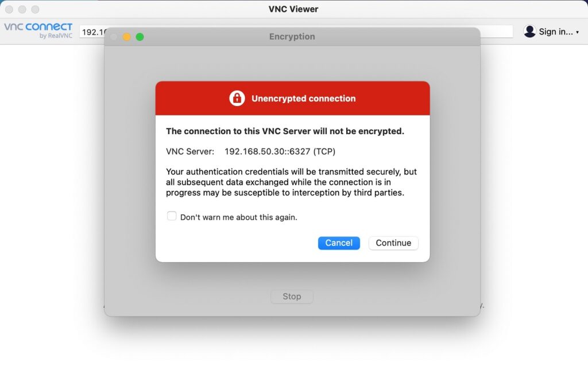Click the red padlock warning icon
This screenshot has width=588, height=378.
click(x=237, y=98)
